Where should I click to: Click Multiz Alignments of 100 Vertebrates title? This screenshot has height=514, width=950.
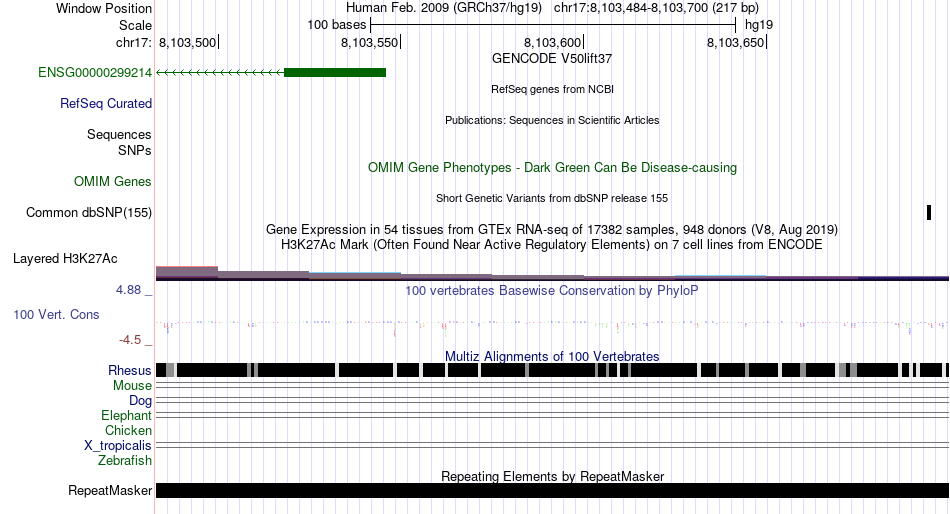click(x=552, y=356)
